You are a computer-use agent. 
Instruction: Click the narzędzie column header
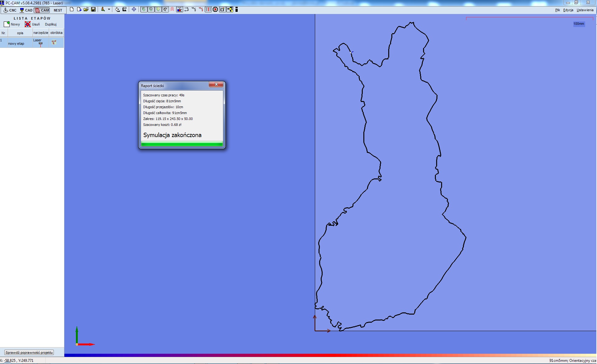tap(41, 33)
